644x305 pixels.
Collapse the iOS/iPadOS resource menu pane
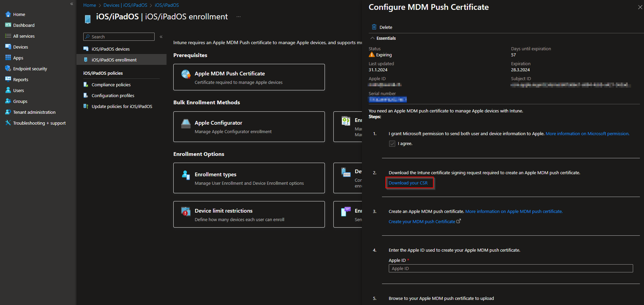click(x=161, y=37)
